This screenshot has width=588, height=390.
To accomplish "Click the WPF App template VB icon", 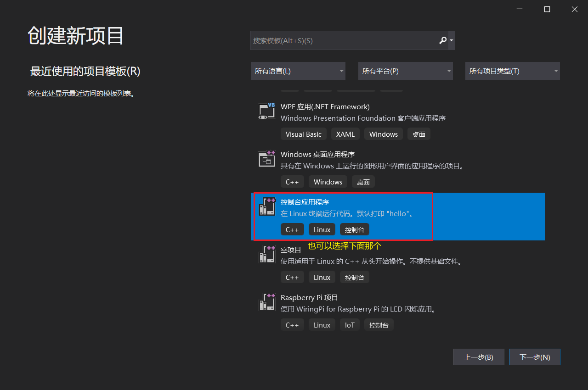I will [x=267, y=111].
